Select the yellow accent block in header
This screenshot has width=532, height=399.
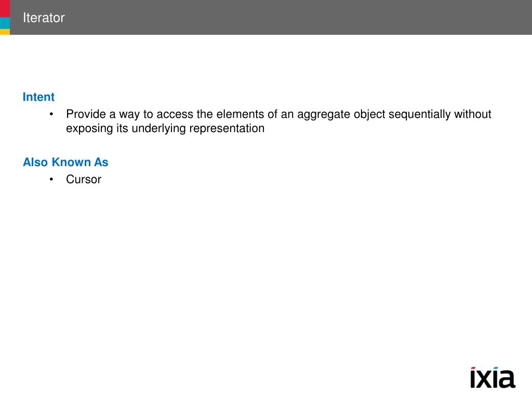click(x=5, y=32)
